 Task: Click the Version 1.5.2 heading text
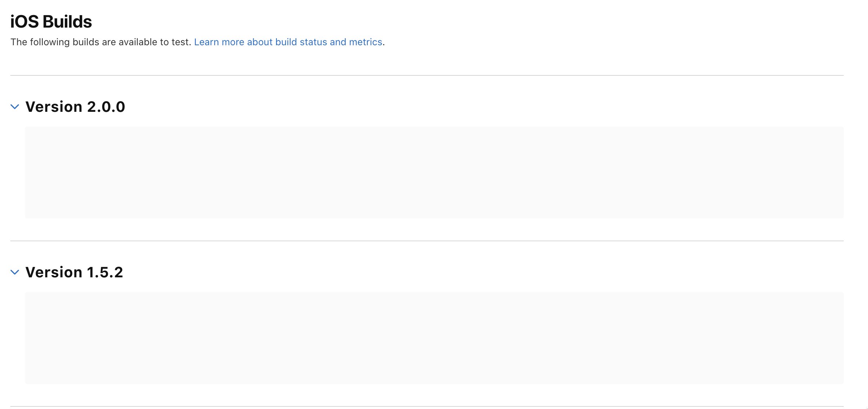point(74,273)
